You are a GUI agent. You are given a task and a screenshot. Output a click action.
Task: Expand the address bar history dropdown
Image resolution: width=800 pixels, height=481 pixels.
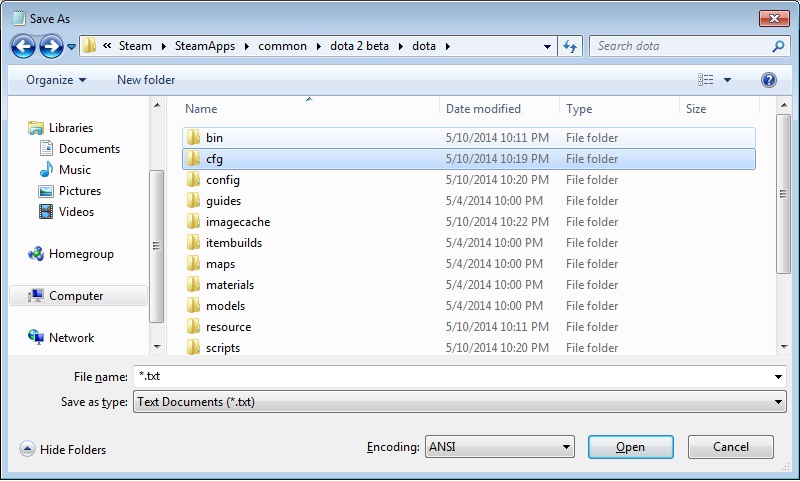pyautogui.click(x=547, y=46)
